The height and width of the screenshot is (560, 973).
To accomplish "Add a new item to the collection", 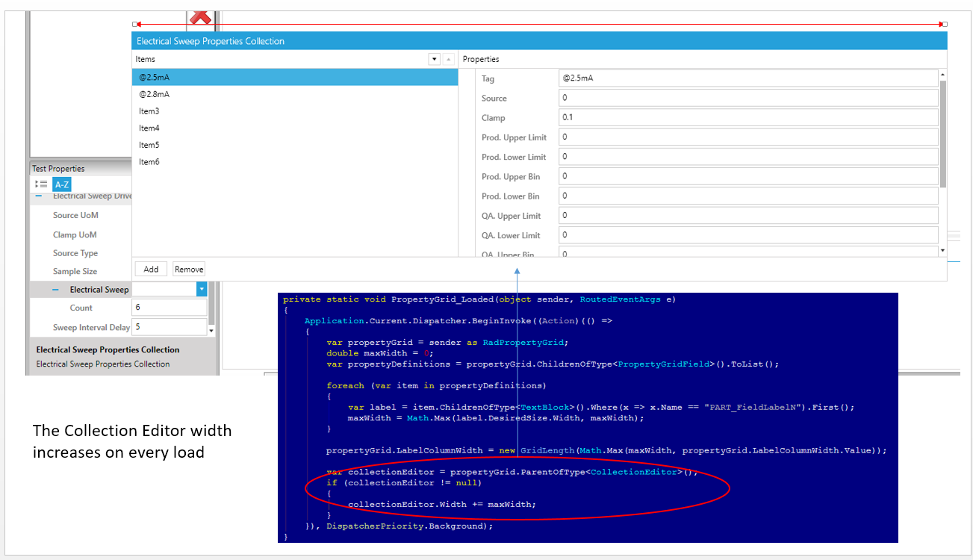I will [151, 269].
